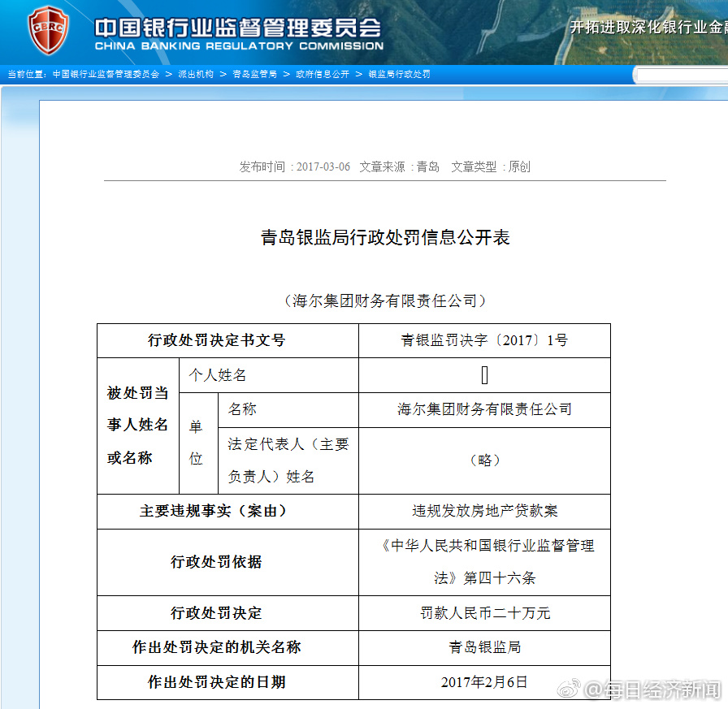Viewport: 728px width, 709px height.
Task: Click the placeholder box in the 个人姓名 value cell
Action: coord(484,375)
